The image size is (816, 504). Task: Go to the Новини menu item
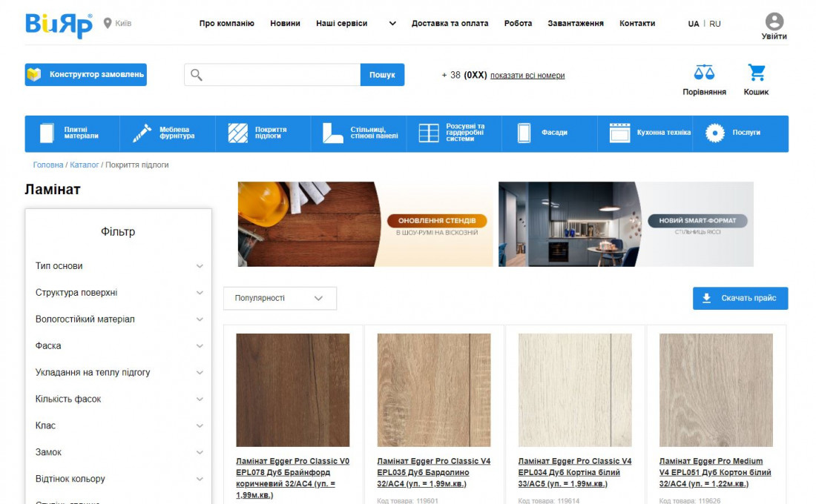point(285,24)
